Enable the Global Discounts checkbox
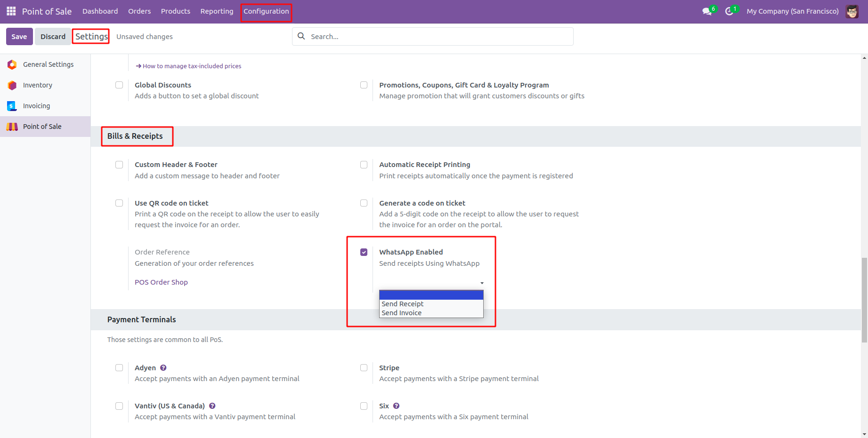Screen dimensions: 868x438 point(119,85)
